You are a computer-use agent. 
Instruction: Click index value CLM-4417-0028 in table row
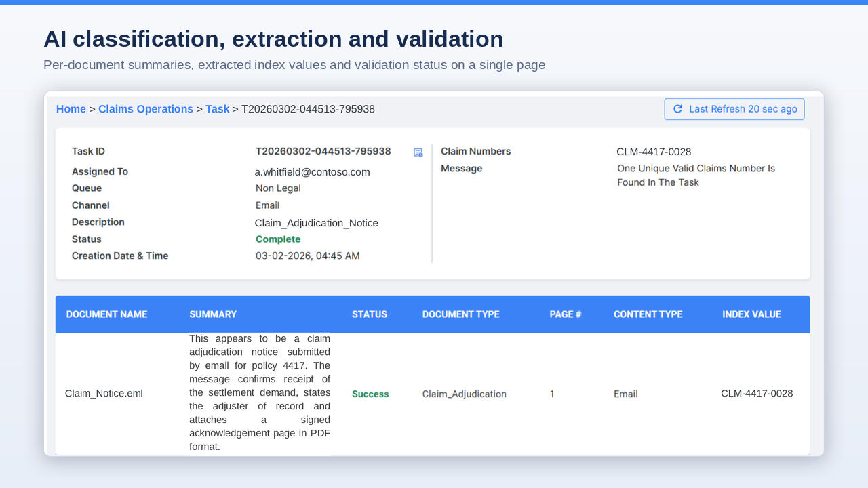coord(757,394)
